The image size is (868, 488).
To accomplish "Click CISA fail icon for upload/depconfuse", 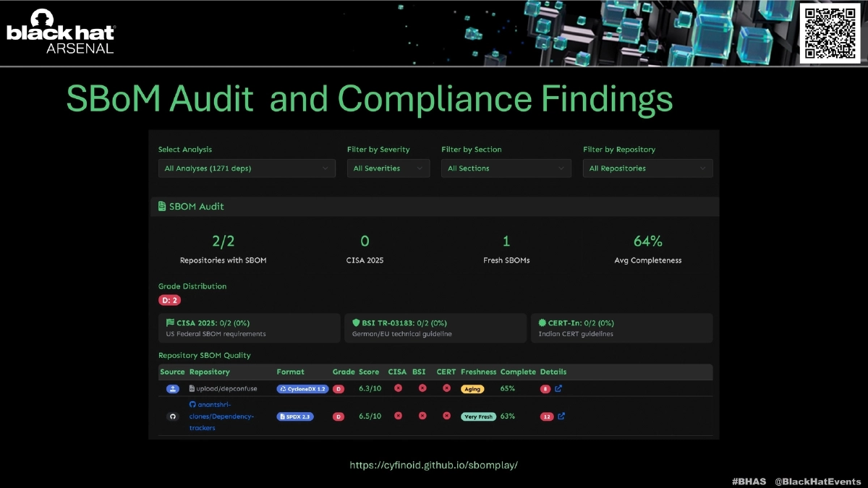I will click(x=398, y=389).
